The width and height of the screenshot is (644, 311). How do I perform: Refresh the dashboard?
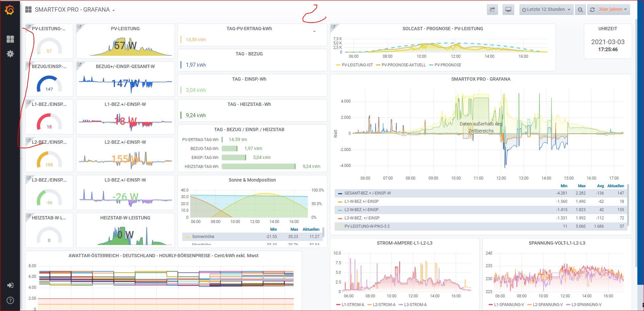pos(592,10)
